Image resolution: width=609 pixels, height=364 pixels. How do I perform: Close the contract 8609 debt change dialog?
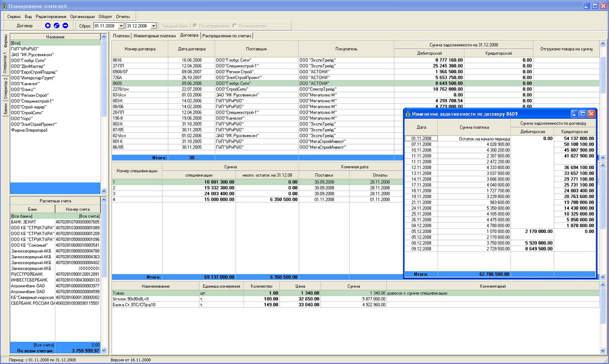(x=591, y=114)
